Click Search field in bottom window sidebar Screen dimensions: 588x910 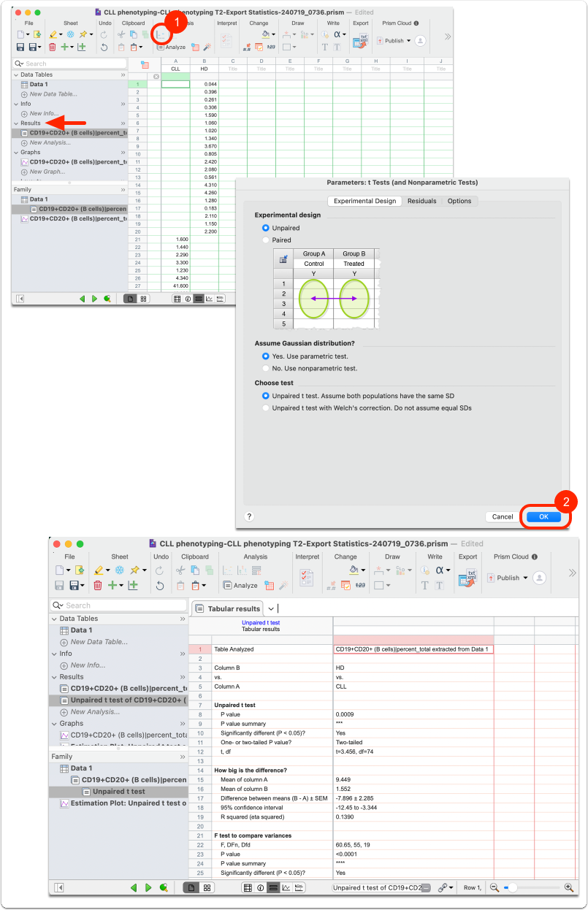118,605
